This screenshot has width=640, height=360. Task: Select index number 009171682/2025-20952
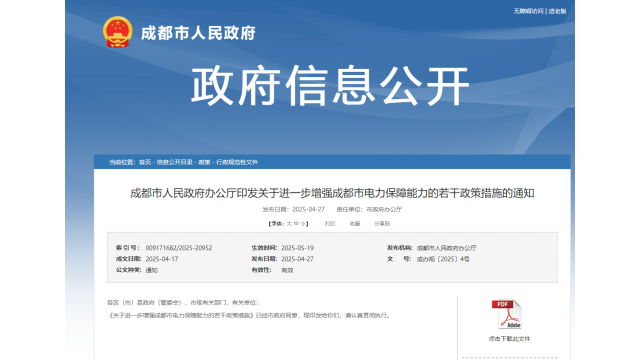179,248
